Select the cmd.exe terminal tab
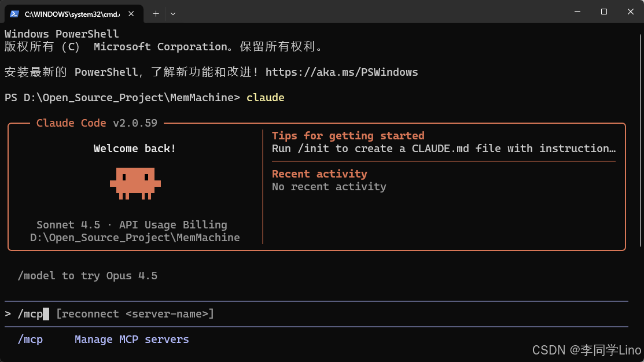The width and height of the screenshot is (644, 362). (74, 14)
